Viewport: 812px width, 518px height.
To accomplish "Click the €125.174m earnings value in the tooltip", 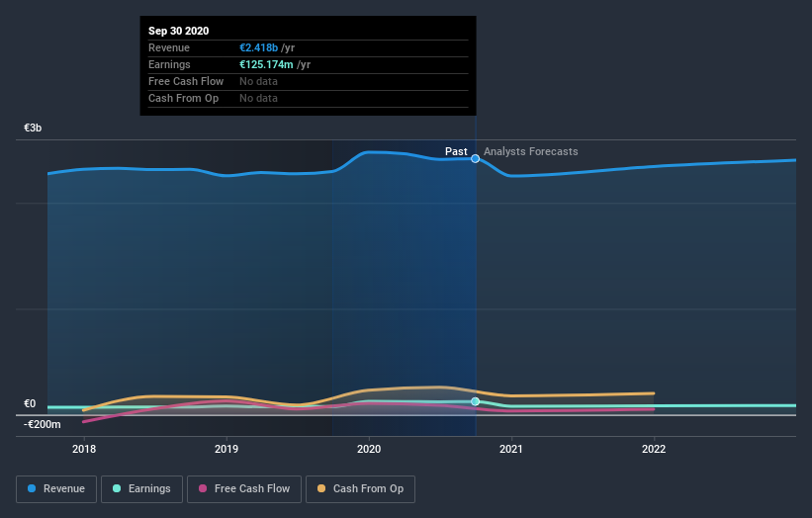I will (266, 64).
